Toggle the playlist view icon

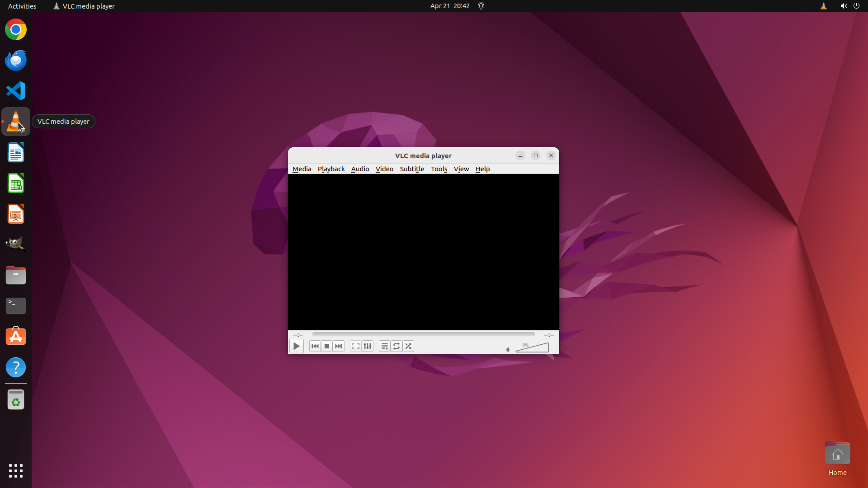tap(385, 346)
